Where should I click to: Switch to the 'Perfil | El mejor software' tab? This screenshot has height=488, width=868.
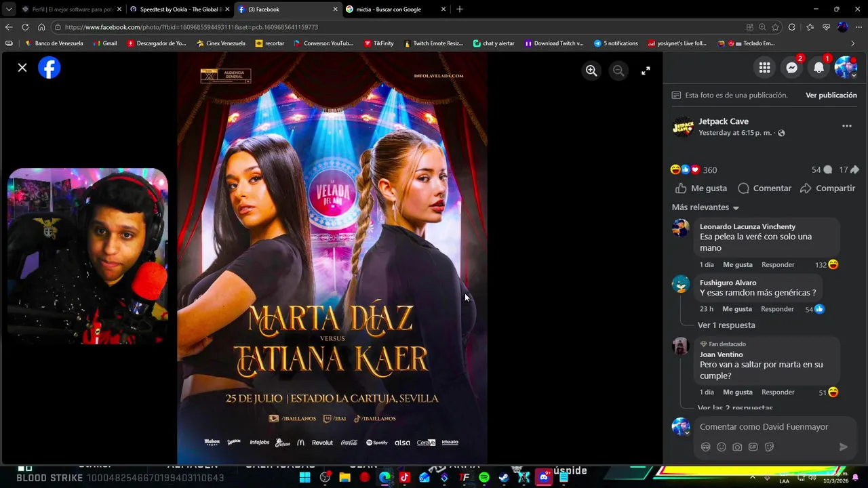(71, 9)
